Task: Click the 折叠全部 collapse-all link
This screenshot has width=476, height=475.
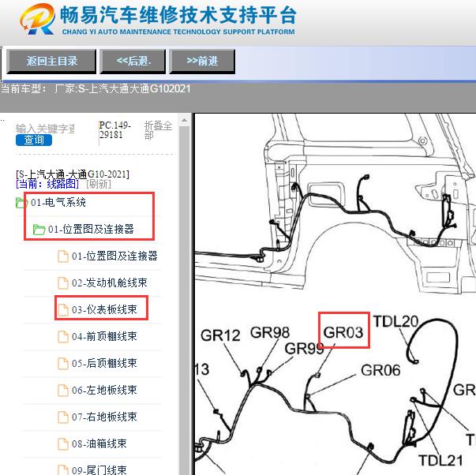Action: 158,130
